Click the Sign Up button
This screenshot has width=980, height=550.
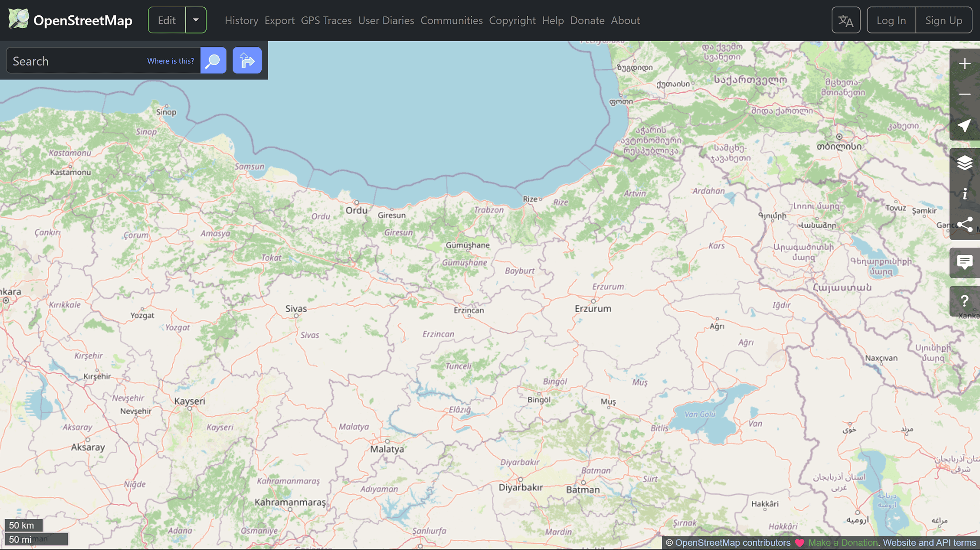(943, 21)
